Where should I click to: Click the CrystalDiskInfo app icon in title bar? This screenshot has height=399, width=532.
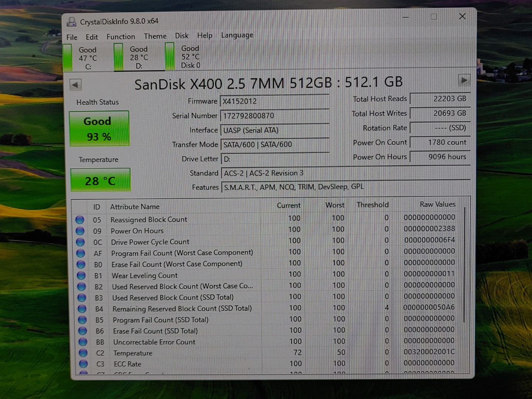pyautogui.click(x=71, y=22)
